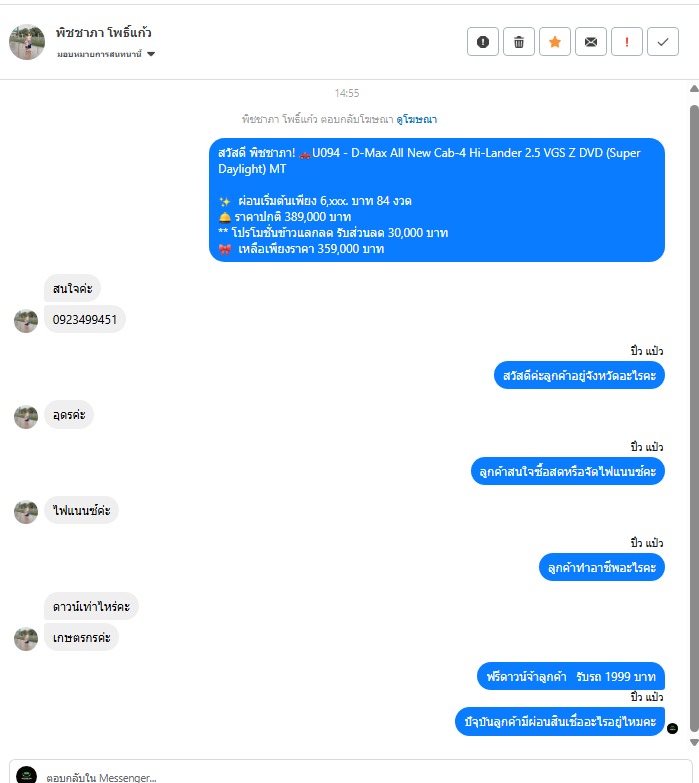Open พิชชาภา โพธิ์แก้ว profile name in header

coord(104,33)
